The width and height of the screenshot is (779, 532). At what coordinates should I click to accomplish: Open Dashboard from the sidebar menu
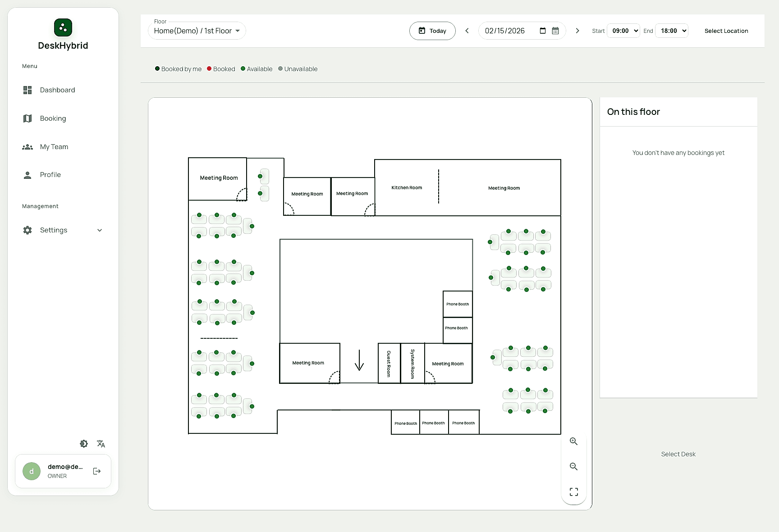click(x=57, y=90)
